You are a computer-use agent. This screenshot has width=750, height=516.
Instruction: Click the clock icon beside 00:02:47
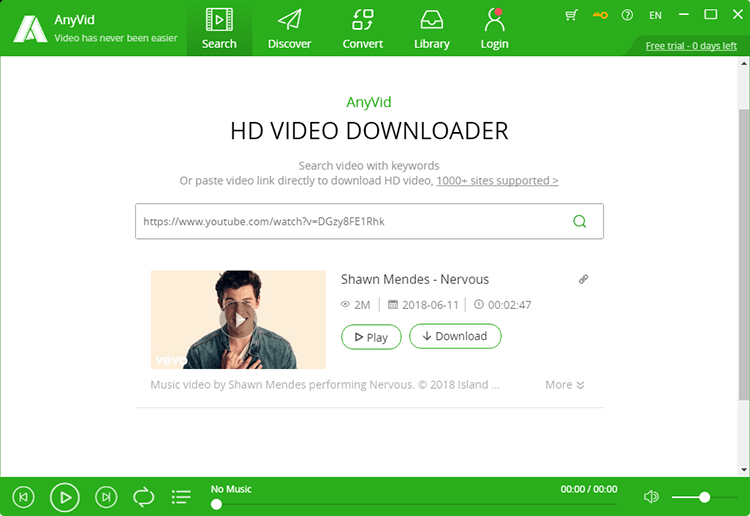(479, 304)
